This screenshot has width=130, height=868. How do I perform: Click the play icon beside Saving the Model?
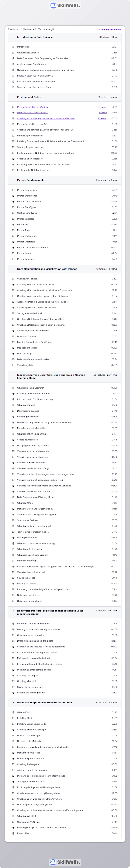pyautogui.click(x=13, y=578)
